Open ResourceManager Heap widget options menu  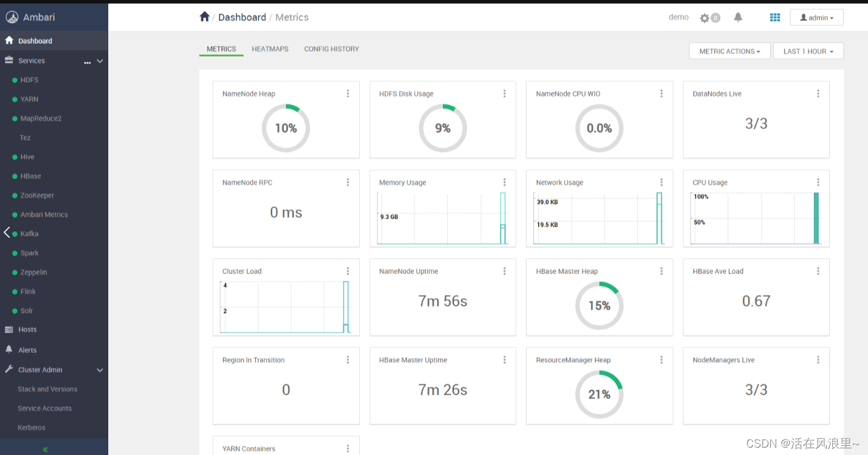661,360
